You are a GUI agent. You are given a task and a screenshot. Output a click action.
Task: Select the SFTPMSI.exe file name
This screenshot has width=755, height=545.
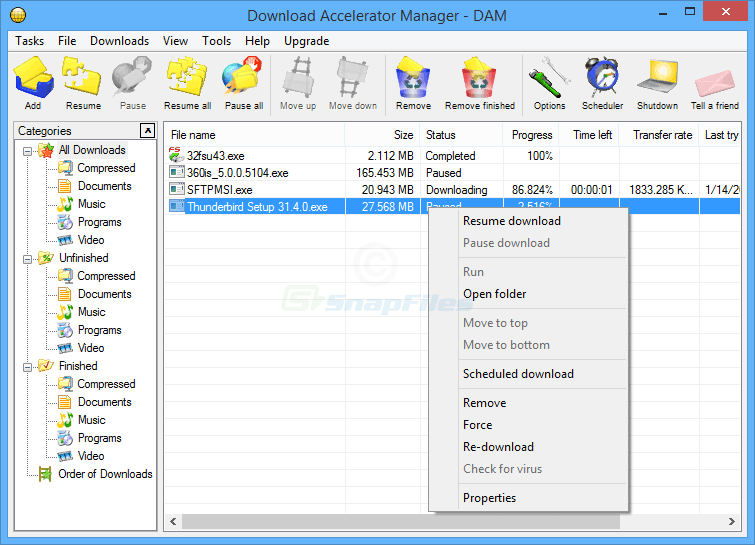pyautogui.click(x=220, y=190)
